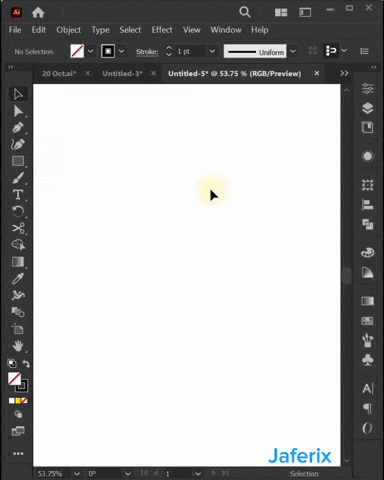Switch to 20 Oct.ai tab

click(59, 74)
